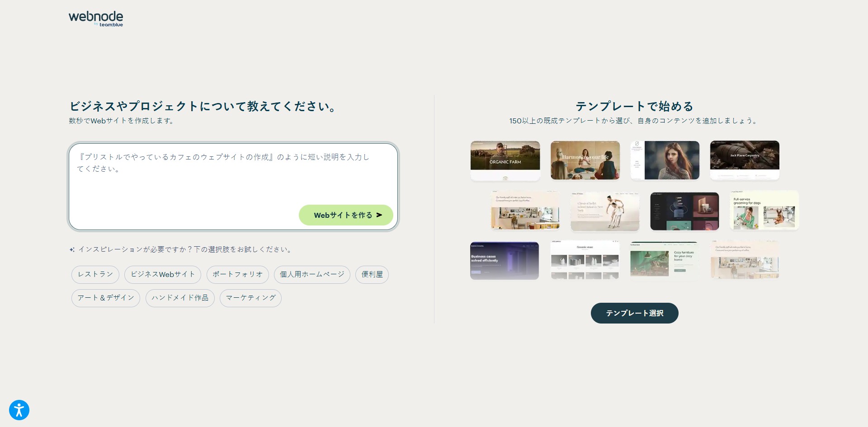Click the Webサイトを作る button
Viewport: 868px width, 427px height.
346,215
